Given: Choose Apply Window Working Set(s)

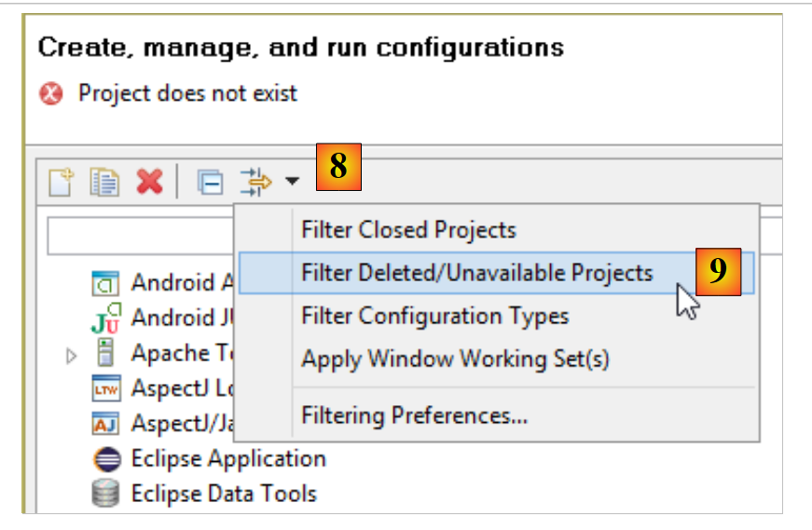Looking at the screenshot, I should point(455,359).
